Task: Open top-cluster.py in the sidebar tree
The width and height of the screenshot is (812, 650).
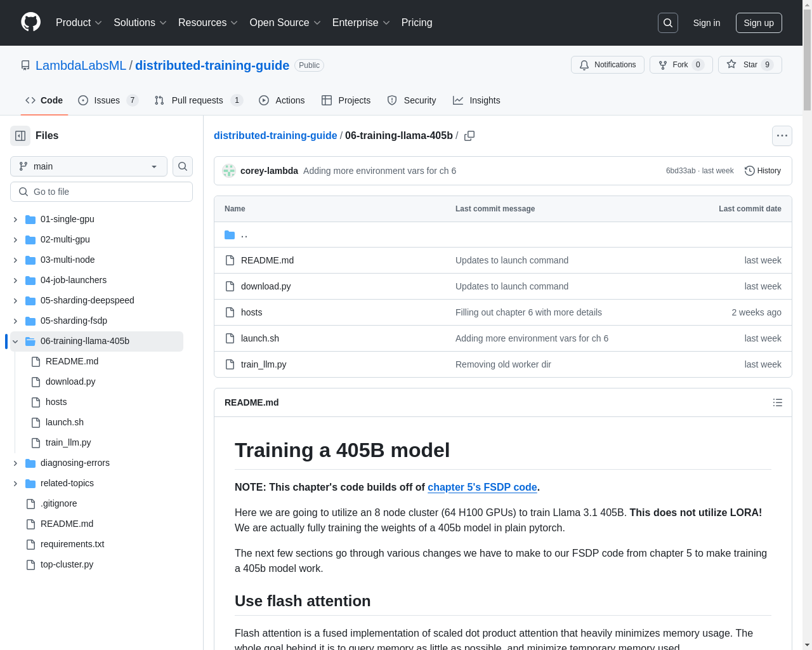Action: coord(67,564)
